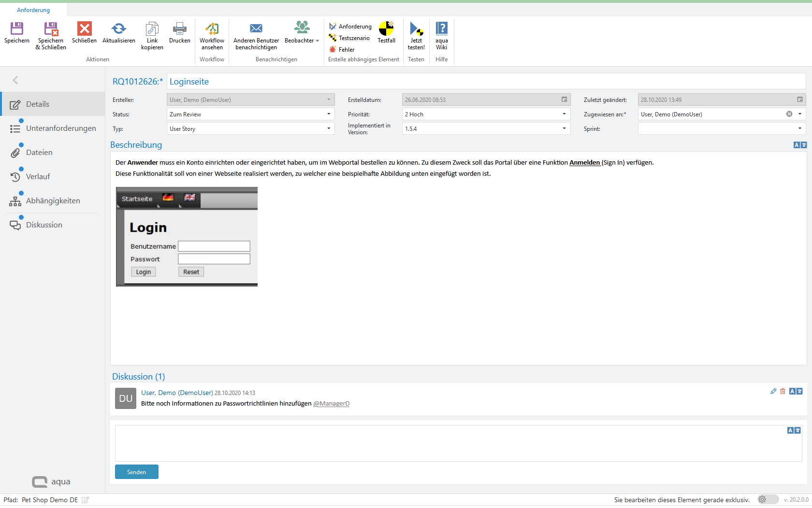
Task: Edit the discussion comment with pencil icon
Action: [x=773, y=391]
